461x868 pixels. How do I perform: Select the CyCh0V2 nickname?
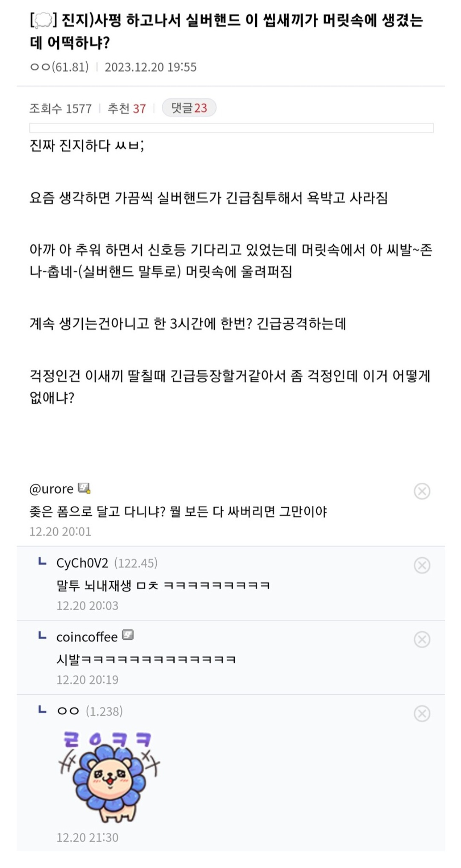tap(82, 563)
